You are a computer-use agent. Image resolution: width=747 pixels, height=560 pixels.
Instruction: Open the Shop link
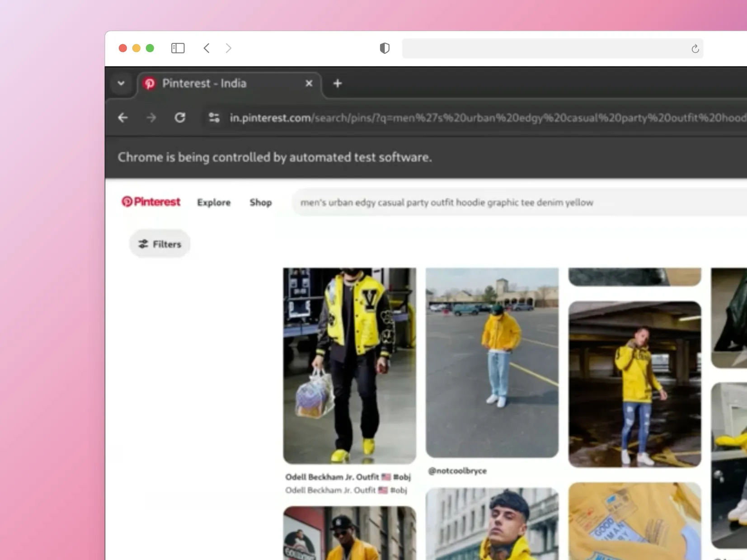261,202
